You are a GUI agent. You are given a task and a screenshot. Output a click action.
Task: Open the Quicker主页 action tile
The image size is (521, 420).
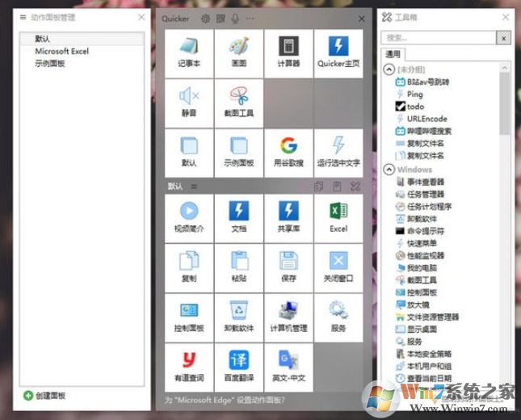(x=338, y=53)
